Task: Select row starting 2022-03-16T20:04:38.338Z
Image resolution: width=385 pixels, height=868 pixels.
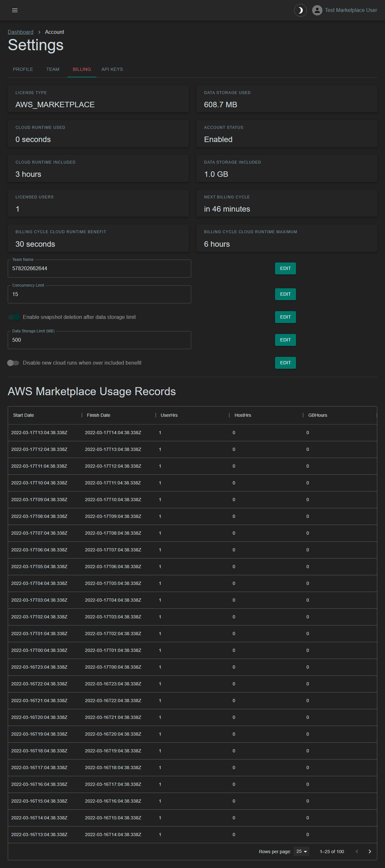Action: coord(192,717)
